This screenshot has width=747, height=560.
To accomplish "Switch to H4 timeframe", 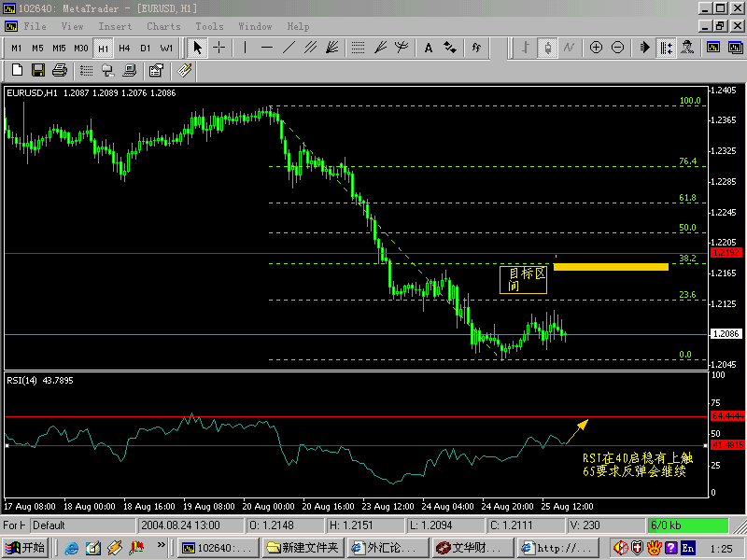I will 124,49.
